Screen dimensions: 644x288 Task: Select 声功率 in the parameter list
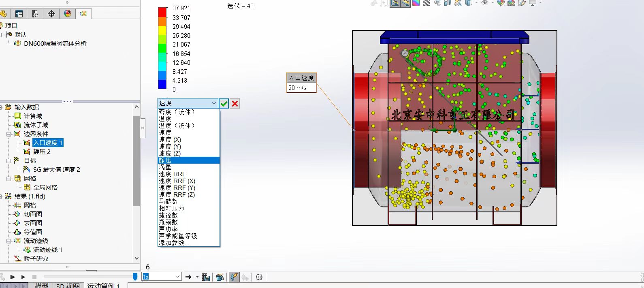click(188, 229)
